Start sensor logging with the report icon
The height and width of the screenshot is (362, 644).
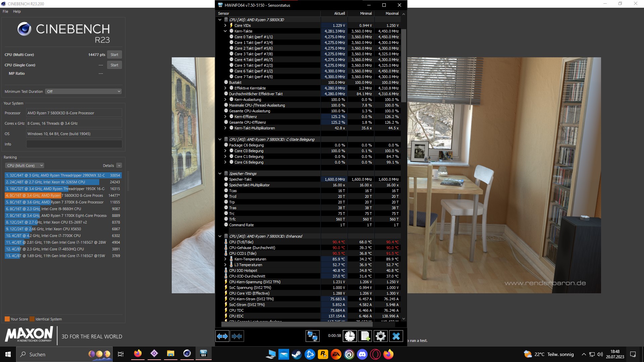365,336
